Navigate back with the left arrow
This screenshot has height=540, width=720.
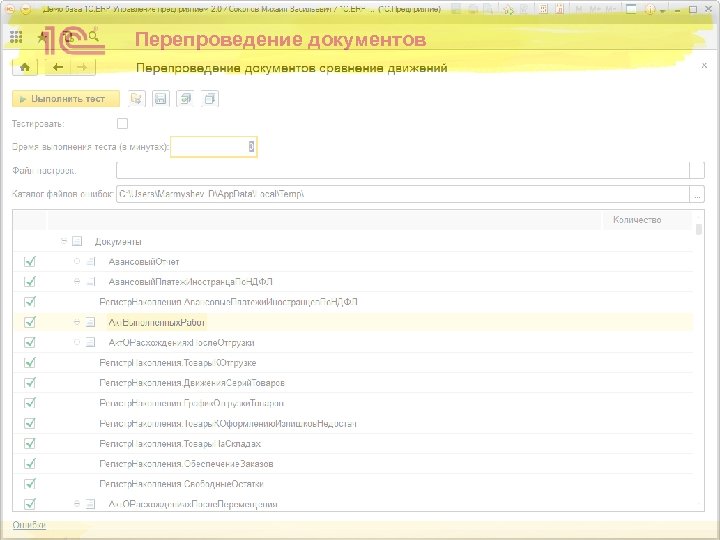tap(58, 68)
